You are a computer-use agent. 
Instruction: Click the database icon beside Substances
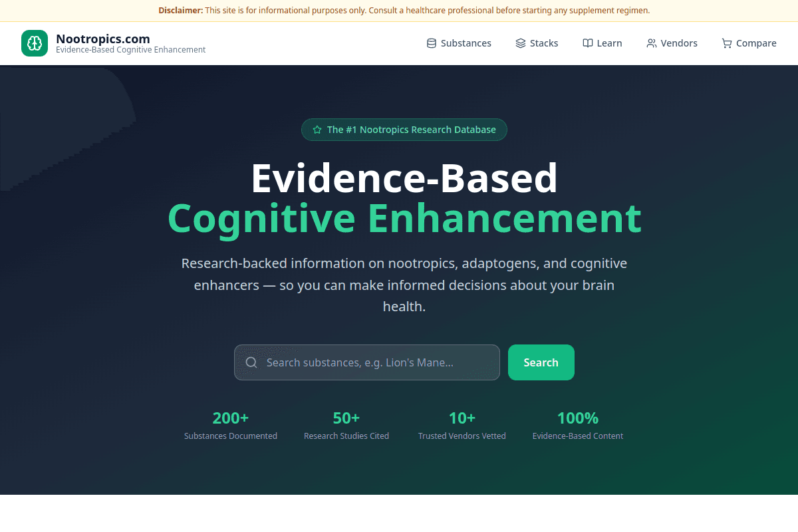[x=432, y=43]
